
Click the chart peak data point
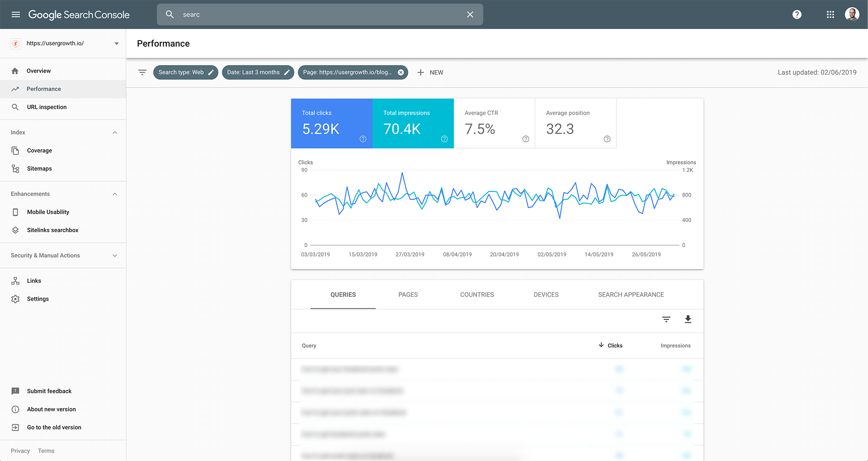coord(402,172)
